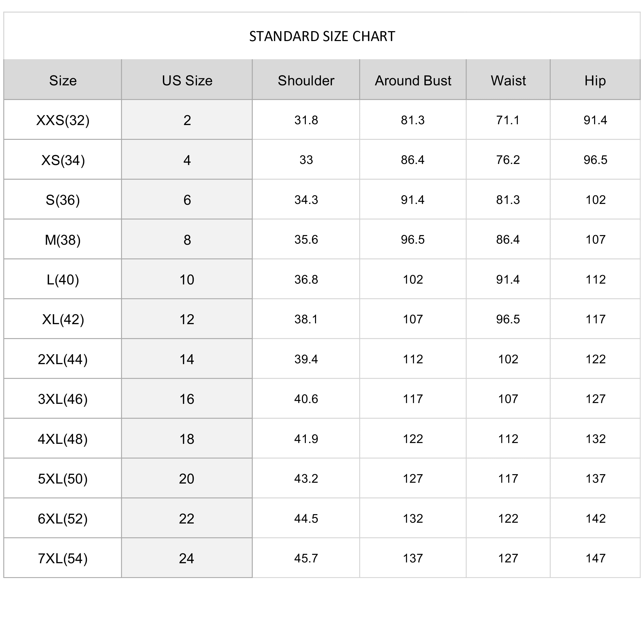This screenshot has width=644, height=644.
Task: Select the Around Bust column header
Action: click(x=413, y=81)
